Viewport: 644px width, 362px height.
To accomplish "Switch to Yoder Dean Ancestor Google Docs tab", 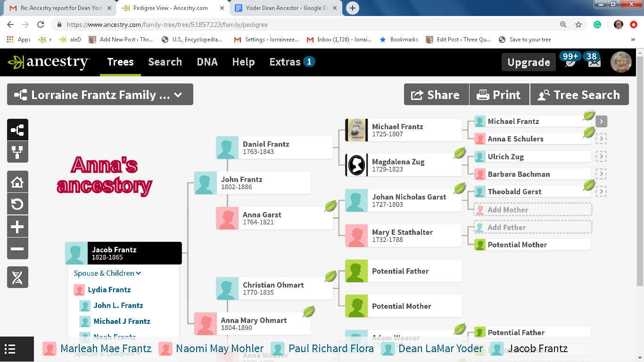I will pos(287,8).
